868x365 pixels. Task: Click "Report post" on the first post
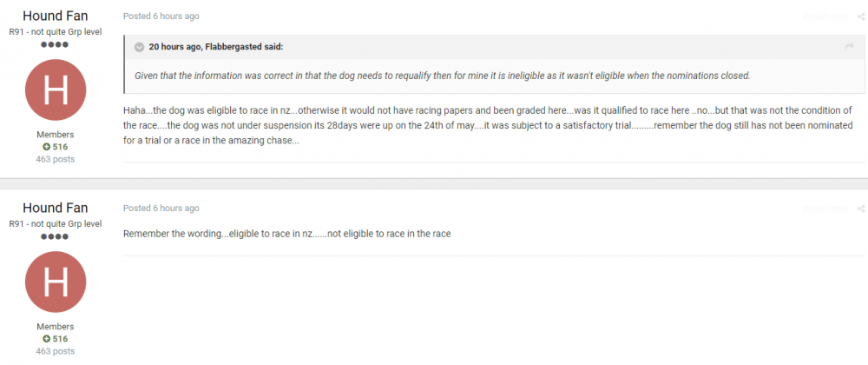pos(825,17)
